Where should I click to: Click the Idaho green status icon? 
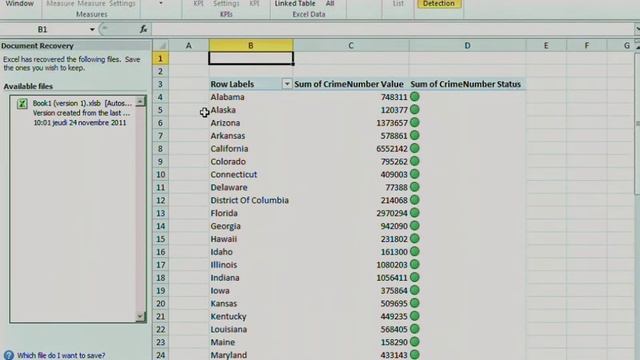click(x=415, y=251)
